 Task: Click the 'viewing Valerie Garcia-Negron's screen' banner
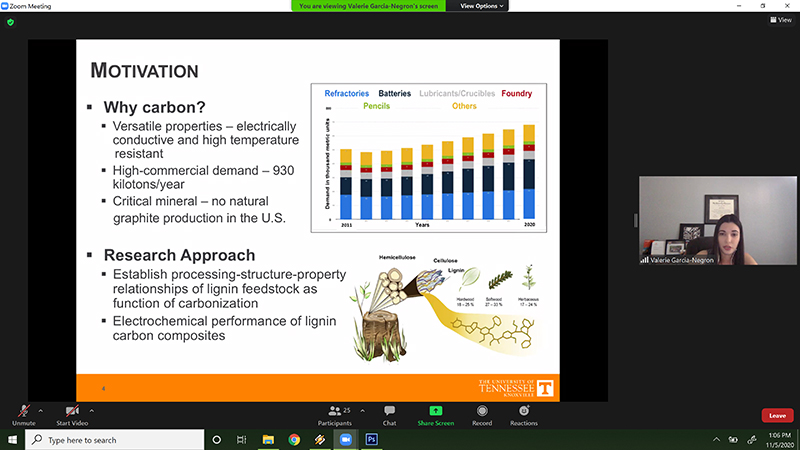pos(368,6)
